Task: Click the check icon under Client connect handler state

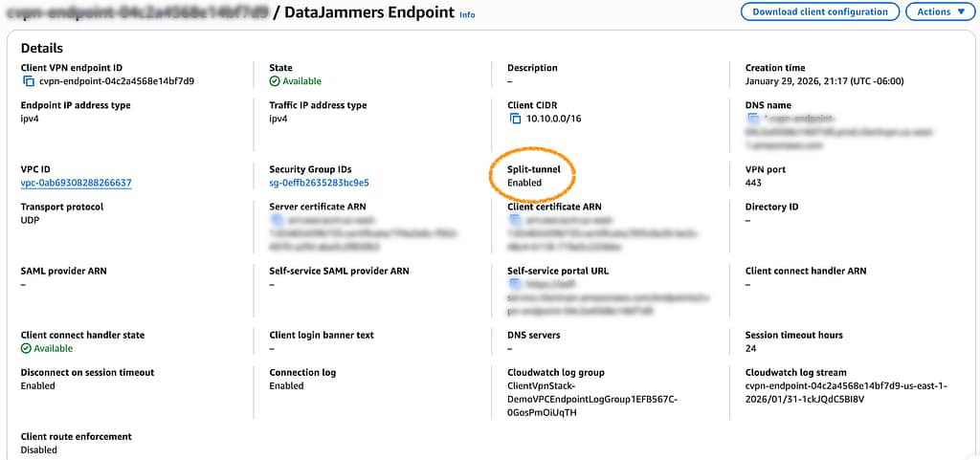Action: click(x=26, y=349)
